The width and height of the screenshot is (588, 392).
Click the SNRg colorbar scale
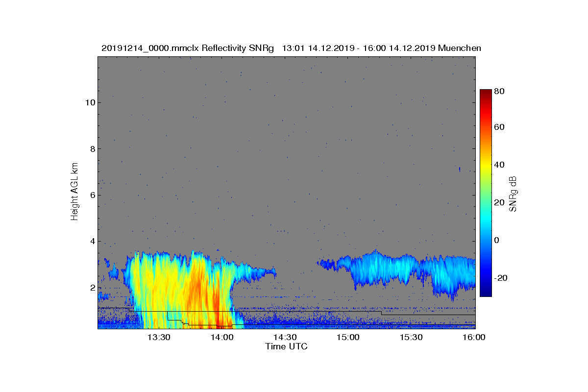486,193
